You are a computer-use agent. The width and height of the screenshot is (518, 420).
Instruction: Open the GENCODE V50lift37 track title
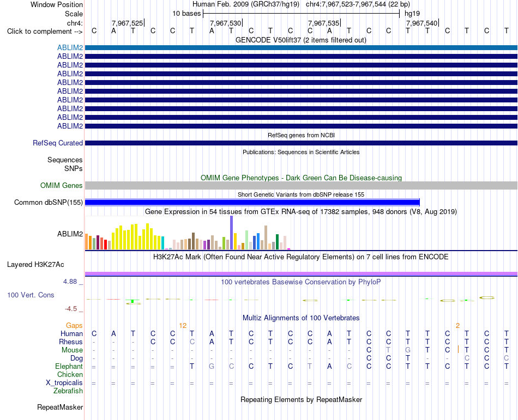point(300,40)
